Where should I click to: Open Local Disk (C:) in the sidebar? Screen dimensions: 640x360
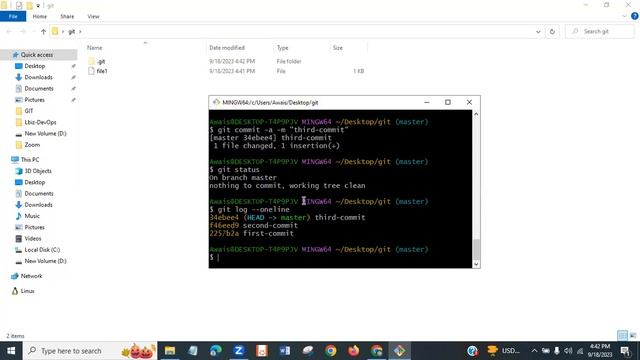pyautogui.click(x=42, y=250)
